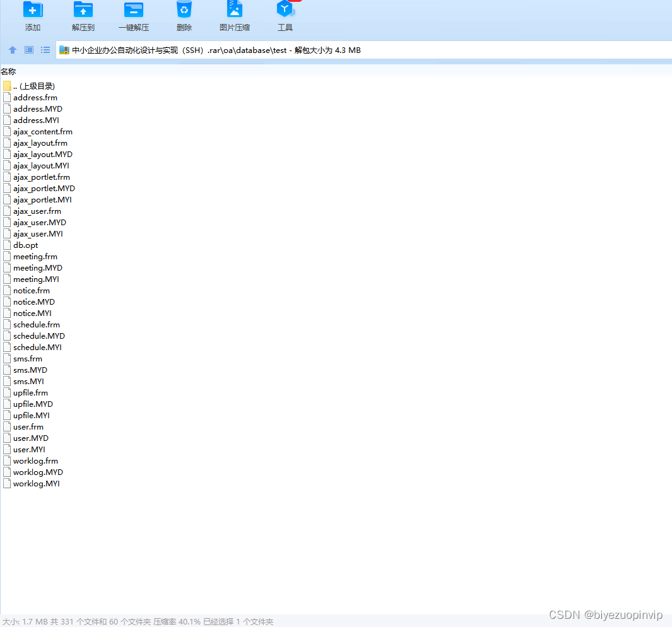Click the file icon beside ajax_content.frm
Screen dimensions: 672x627
[7, 132]
